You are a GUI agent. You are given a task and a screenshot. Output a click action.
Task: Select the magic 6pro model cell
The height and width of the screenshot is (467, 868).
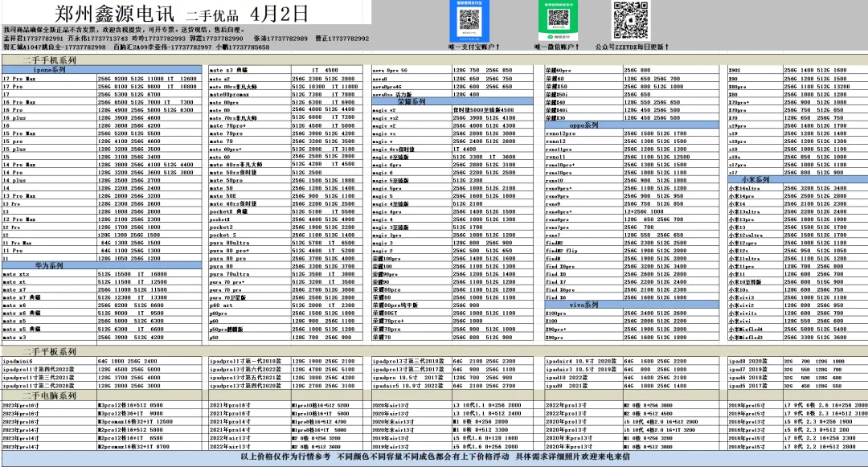pos(411,165)
